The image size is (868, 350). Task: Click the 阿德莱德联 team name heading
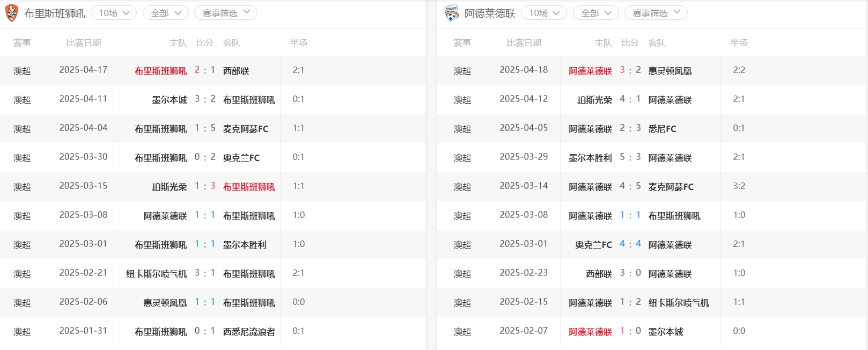pyautogui.click(x=490, y=13)
